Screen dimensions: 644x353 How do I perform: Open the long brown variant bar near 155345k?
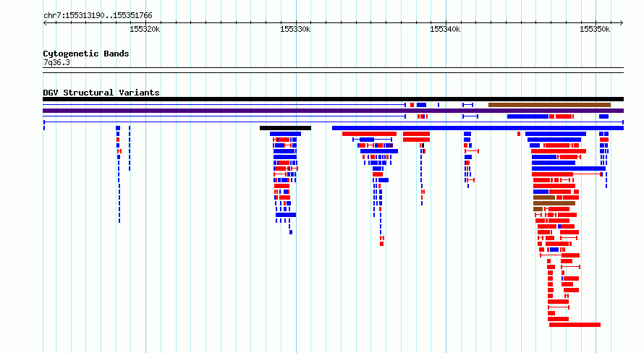pos(549,105)
